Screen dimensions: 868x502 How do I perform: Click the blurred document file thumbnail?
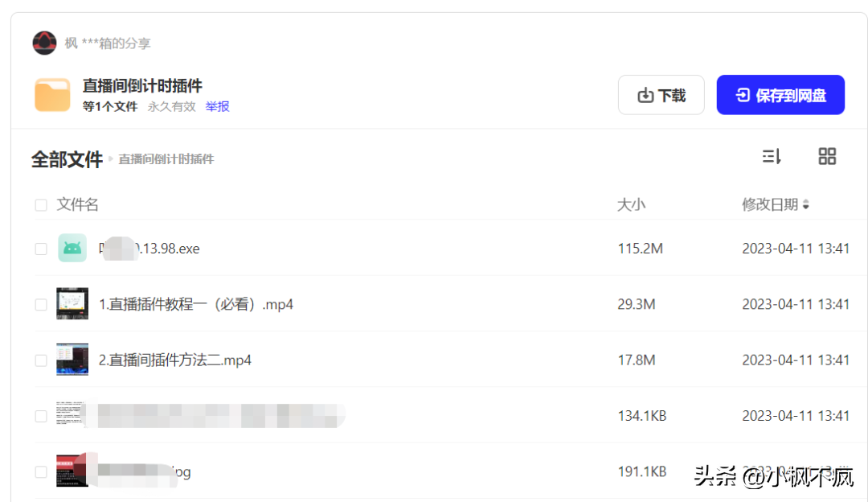[x=71, y=415]
